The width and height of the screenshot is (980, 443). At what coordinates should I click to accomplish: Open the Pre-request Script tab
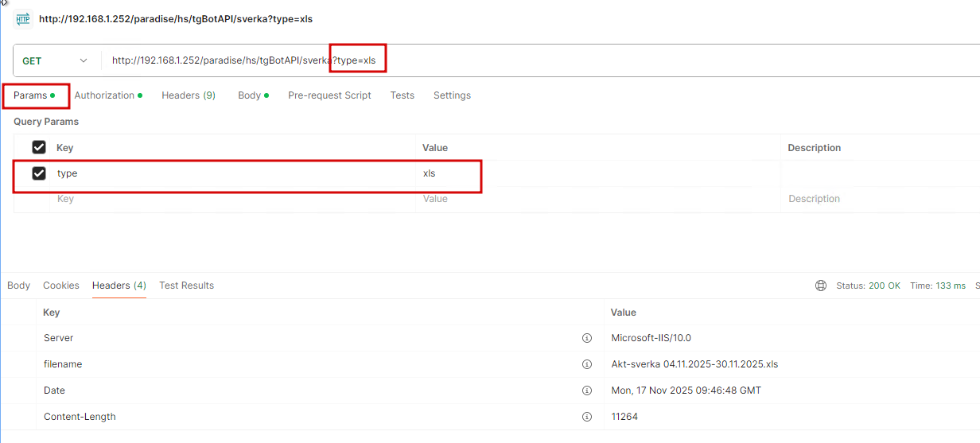point(329,95)
